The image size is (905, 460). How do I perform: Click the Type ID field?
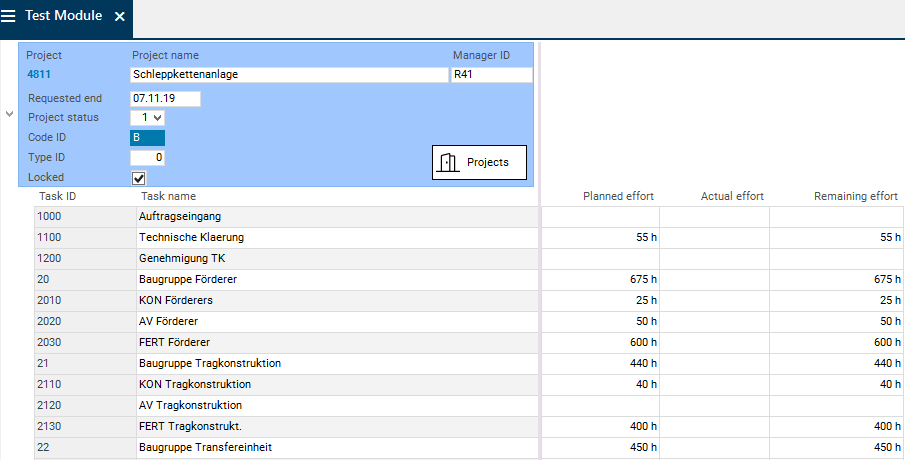(x=147, y=158)
